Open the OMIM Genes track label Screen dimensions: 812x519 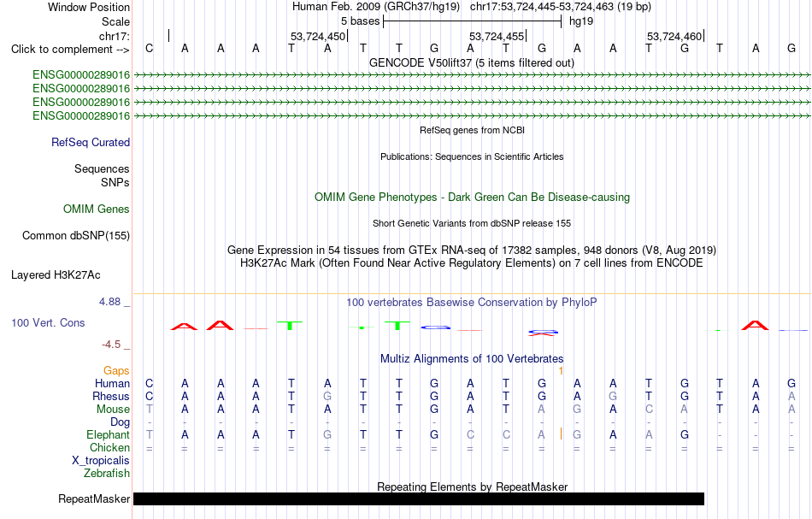pyautogui.click(x=97, y=209)
